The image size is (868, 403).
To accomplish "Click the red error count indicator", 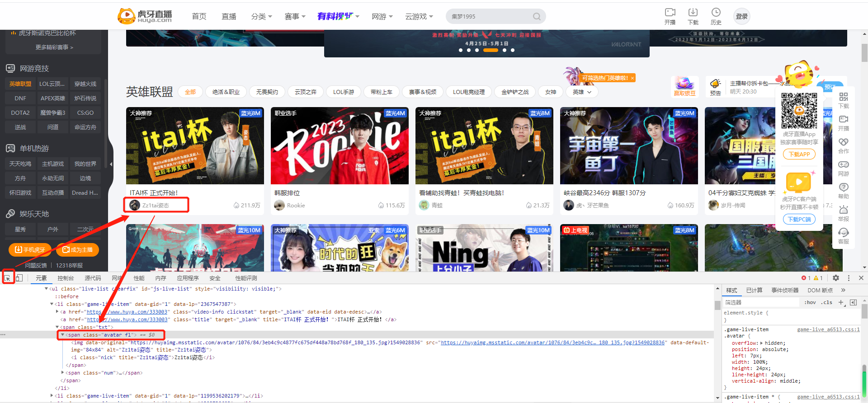I will (806, 278).
